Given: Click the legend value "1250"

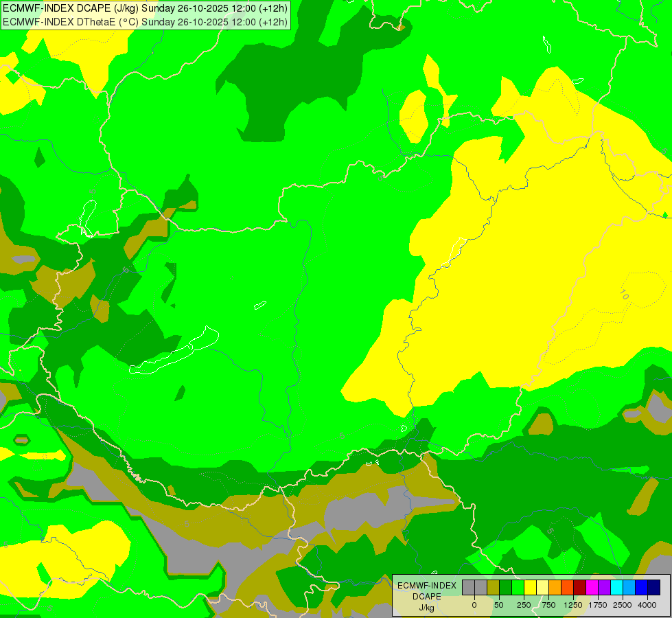Looking at the screenshot, I should click(x=573, y=605).
